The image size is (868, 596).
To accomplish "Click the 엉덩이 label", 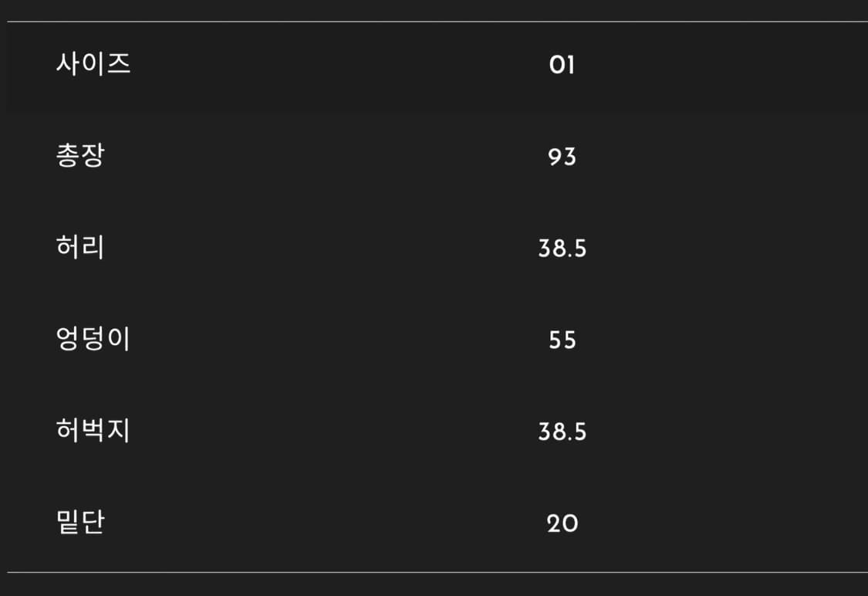I will (93, 340).
